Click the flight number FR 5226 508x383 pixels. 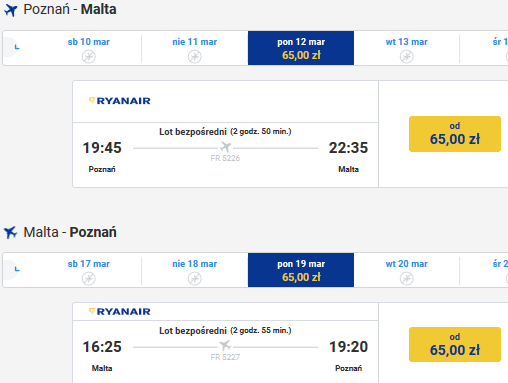(225, 158)
